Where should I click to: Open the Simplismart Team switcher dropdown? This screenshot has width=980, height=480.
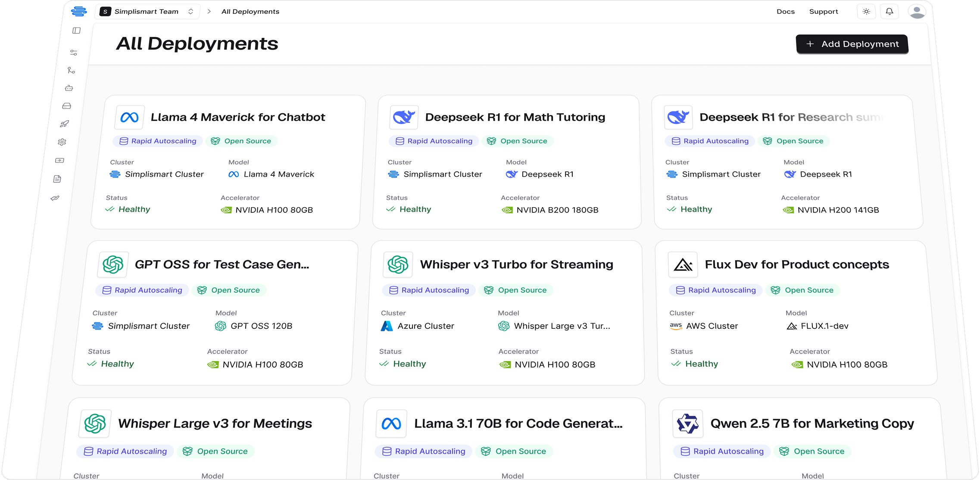147,12
